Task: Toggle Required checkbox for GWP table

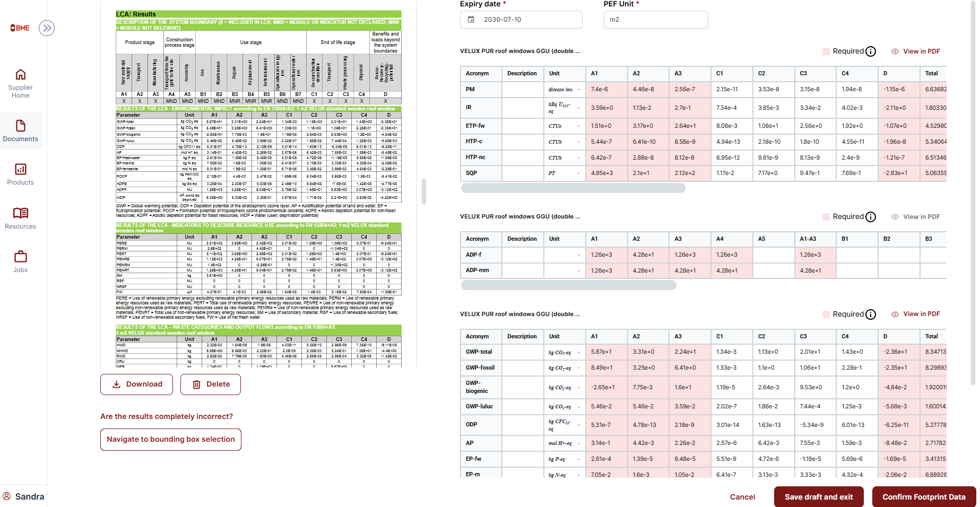Action: pos(826,314)
